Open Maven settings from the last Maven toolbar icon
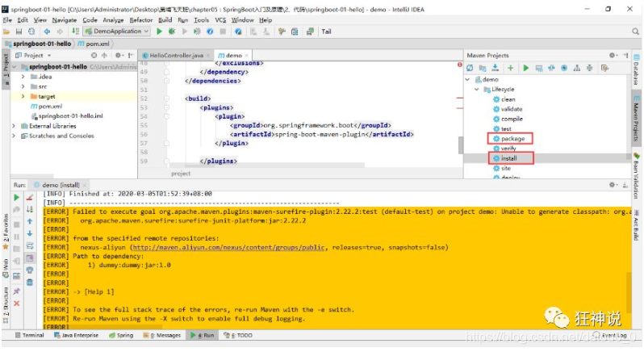The height and width of the screenshot is (352, 644). point(604,68)
